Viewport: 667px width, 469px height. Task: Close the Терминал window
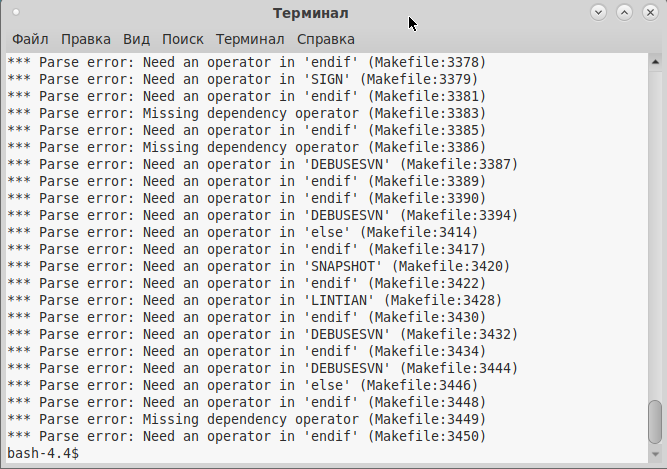pos(650,13)
